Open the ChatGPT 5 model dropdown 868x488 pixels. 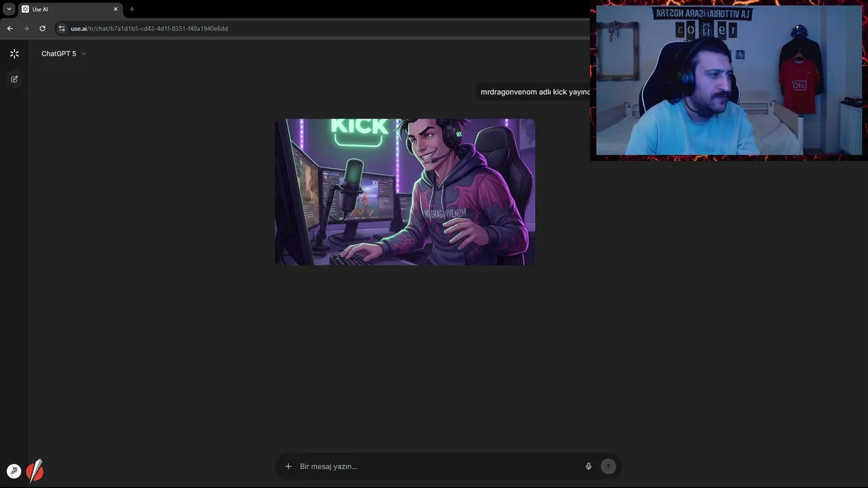(64, 54)
